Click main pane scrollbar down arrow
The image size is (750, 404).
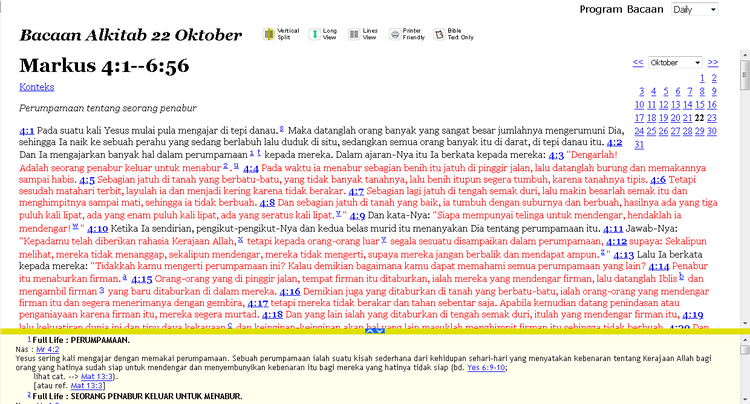point(745,324)
